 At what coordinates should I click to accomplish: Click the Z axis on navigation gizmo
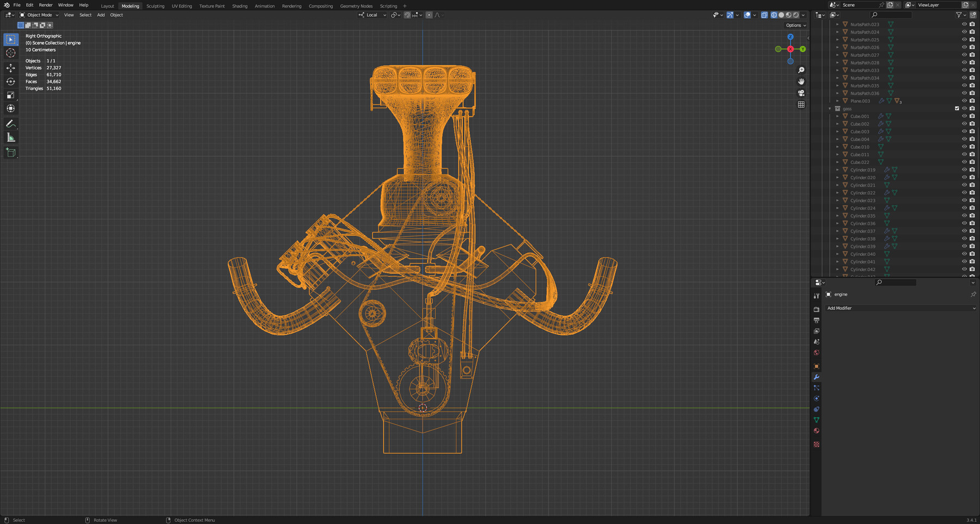791,37
